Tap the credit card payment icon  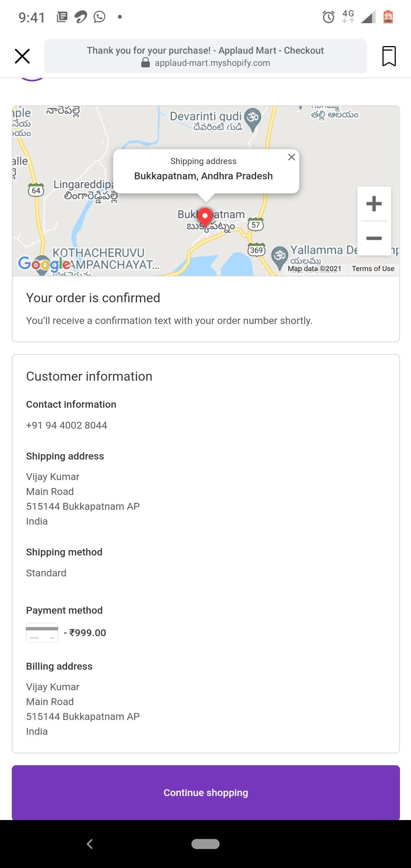point(42,633)
